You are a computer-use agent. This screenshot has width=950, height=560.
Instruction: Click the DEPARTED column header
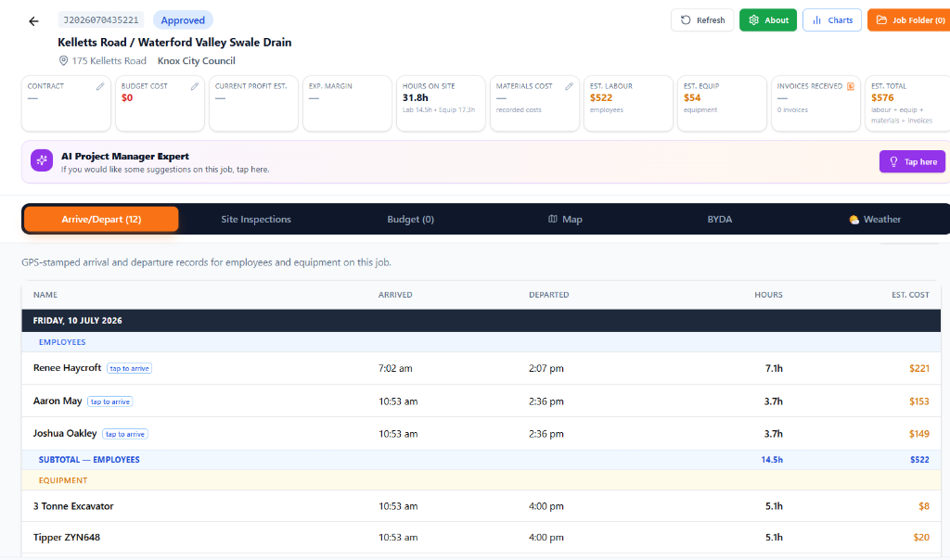pos(549,295)
